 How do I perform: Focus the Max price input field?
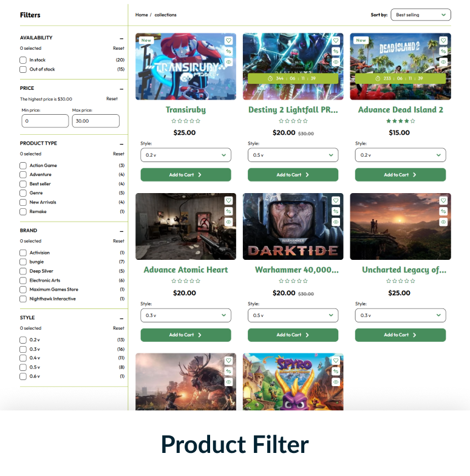96,121
